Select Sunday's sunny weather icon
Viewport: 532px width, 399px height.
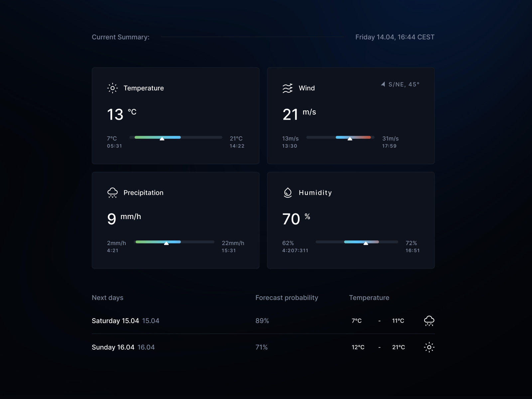(429, 347)
